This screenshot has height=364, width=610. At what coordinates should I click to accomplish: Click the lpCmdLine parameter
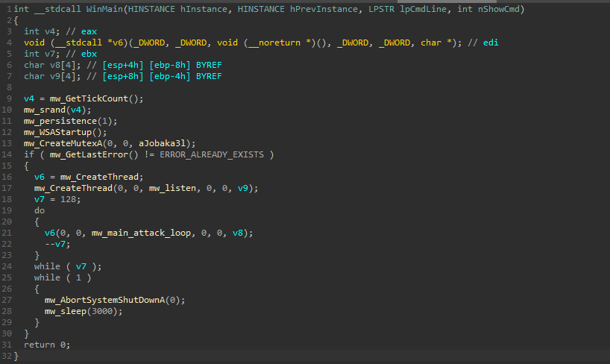(423, 9)
